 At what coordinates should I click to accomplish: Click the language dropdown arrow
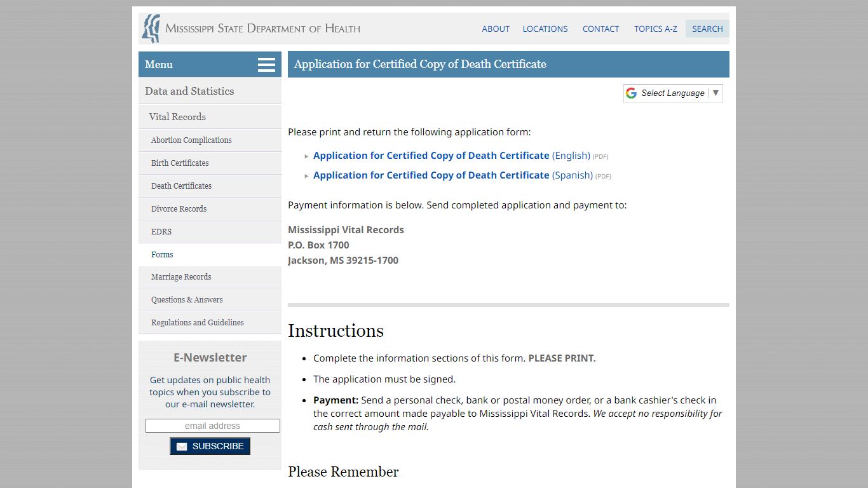coord(715,93)
